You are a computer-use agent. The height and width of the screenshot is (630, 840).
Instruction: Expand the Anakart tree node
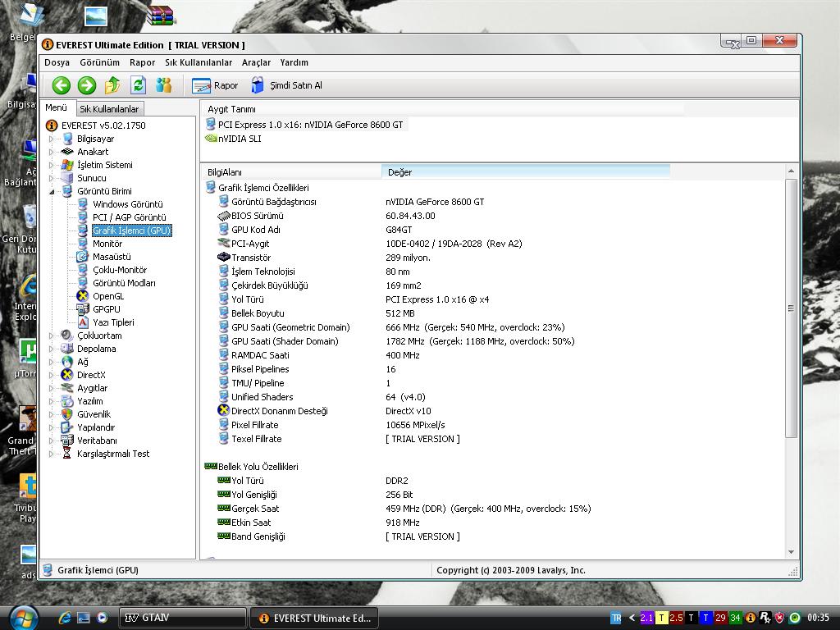[52, 152]
